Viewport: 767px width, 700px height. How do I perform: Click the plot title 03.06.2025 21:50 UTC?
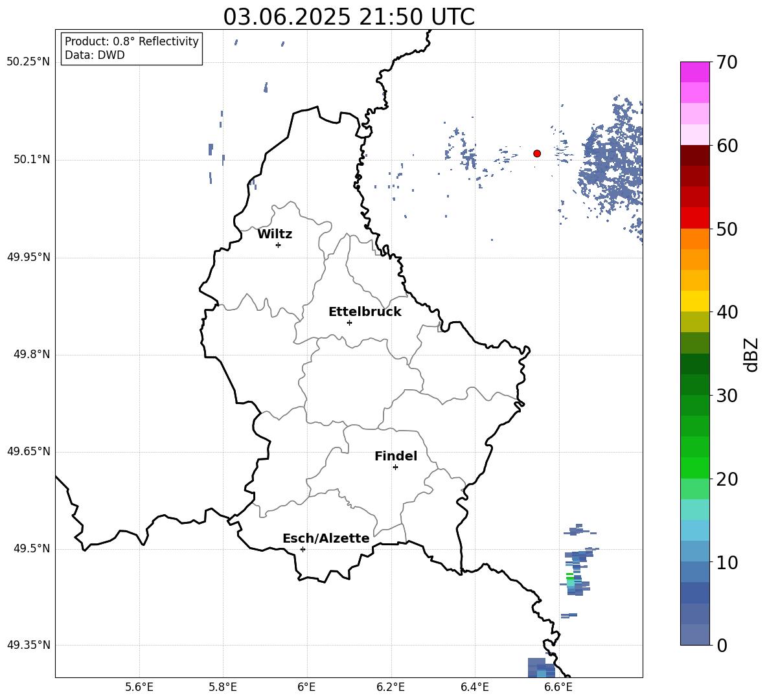349,17
